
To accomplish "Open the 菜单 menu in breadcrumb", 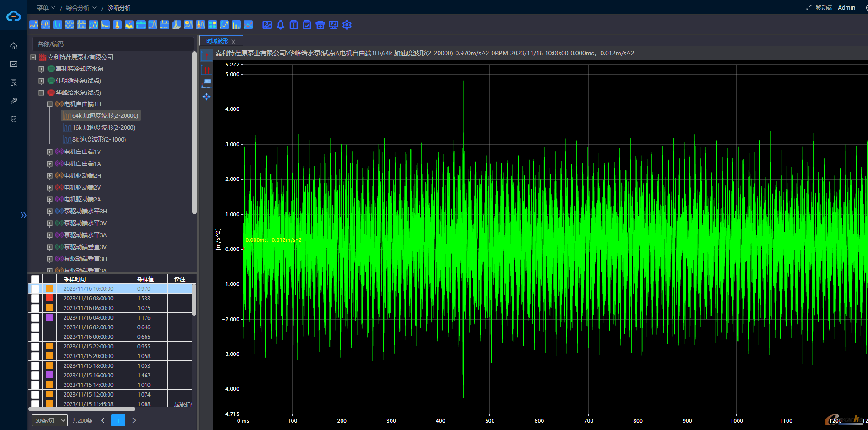I will click(45, 8).
